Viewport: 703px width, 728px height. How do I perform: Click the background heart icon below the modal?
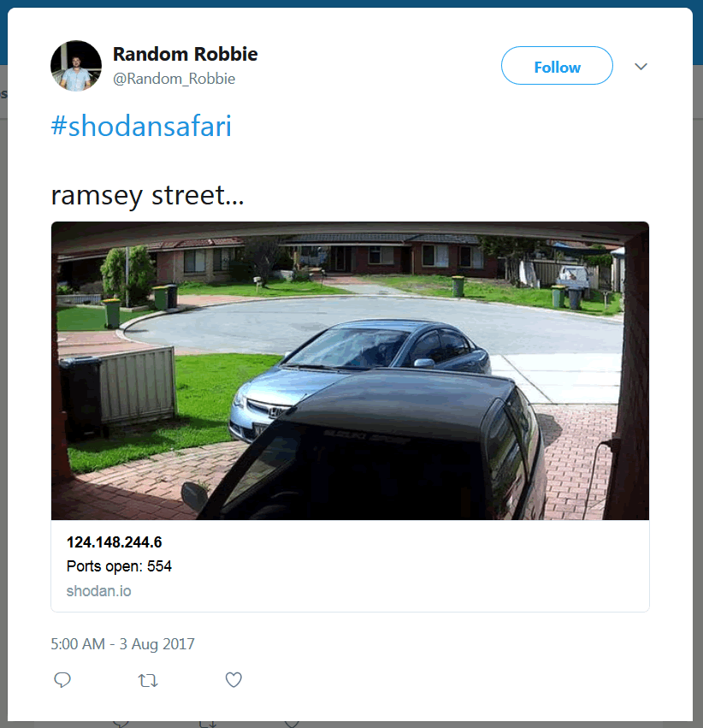coord(292,725)
